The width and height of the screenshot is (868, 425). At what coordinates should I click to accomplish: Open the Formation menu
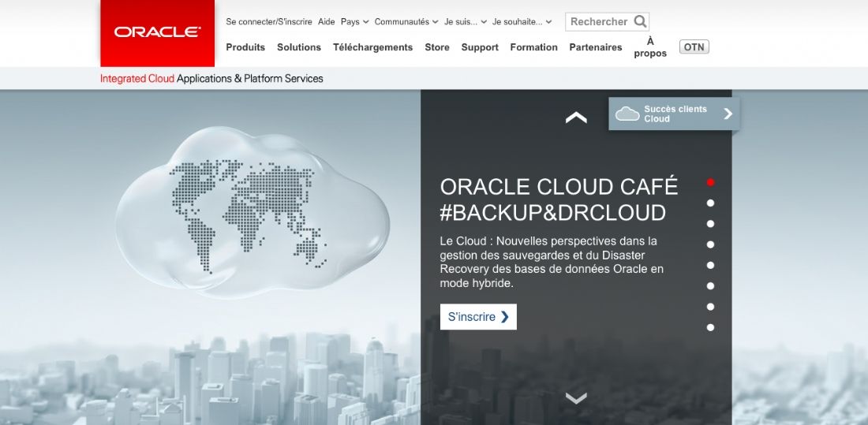tap(533, 47)
